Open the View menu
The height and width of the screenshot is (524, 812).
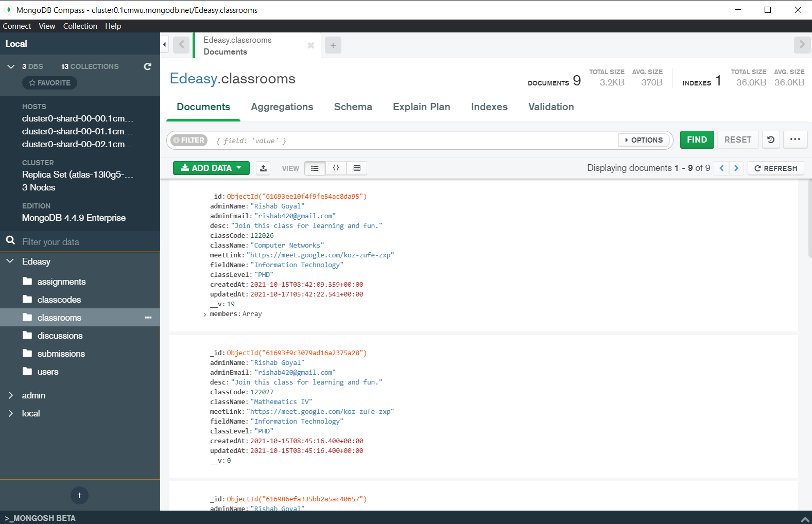click(x=47, y=26)
